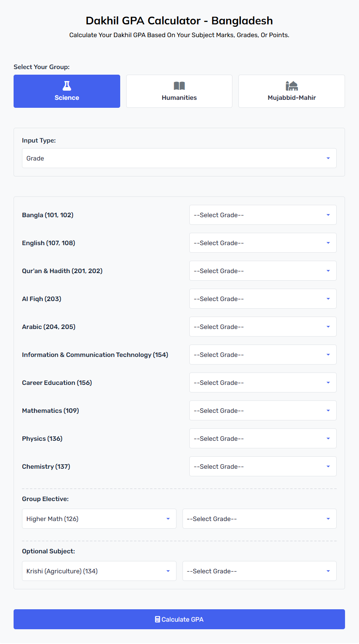Open the Chemistry (137) grade dropdown
359x644 pixels.
coord(263,466)
